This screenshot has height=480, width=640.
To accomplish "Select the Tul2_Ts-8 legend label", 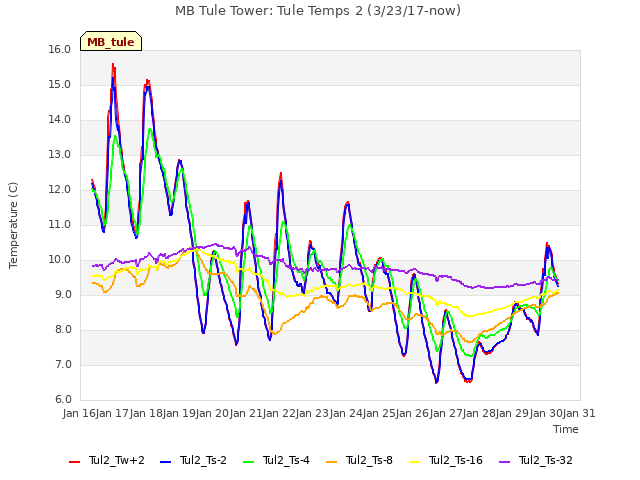I will (x=369, y=460).
